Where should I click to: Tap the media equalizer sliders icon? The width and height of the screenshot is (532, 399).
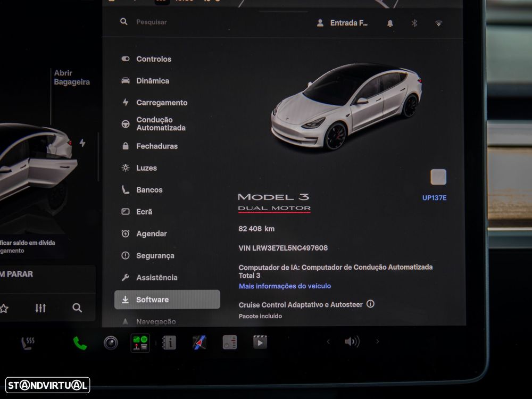tap(40, 308)
